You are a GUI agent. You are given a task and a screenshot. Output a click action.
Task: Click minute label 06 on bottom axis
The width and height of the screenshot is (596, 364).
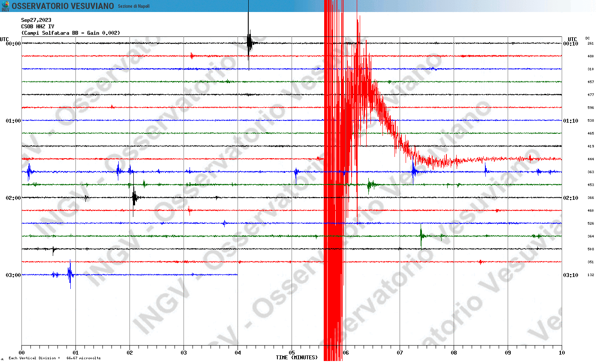pyautogui.click(x=346, y=353)
